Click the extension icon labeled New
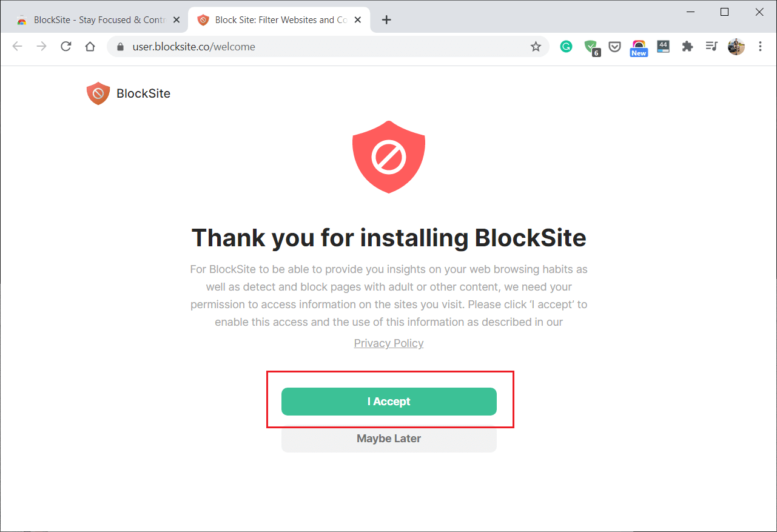The height and width of the screenshot is (532, 777). click(639, 46)
